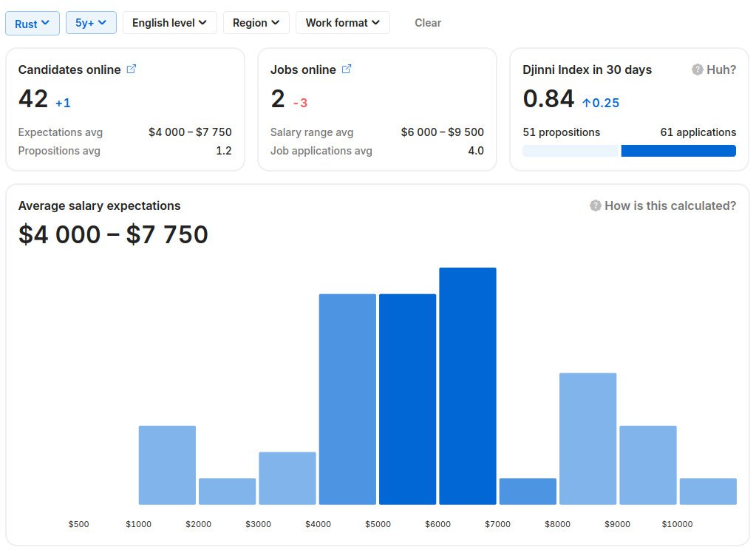Click the light propositions bar segment

570,151
